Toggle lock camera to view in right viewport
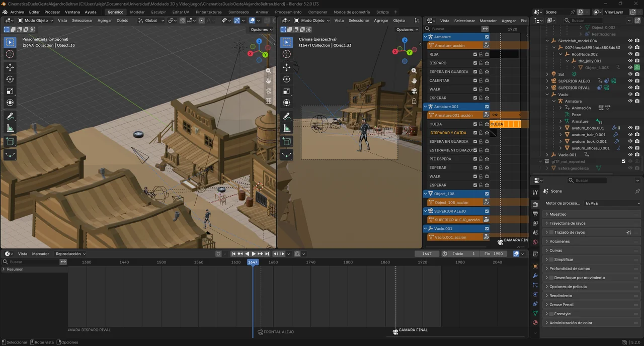The width and height of the screenshot is (644, 346). pyautogui.click(x=414, y=101)
